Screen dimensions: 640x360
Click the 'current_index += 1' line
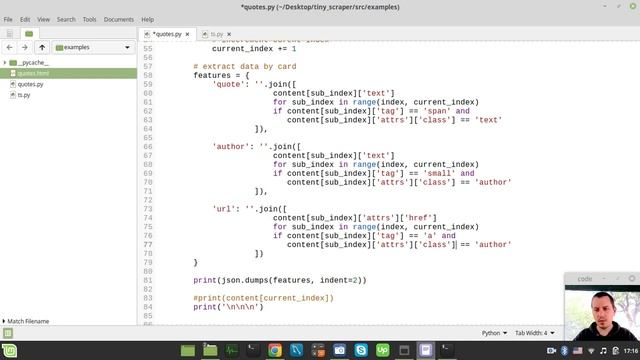(254, 49)
